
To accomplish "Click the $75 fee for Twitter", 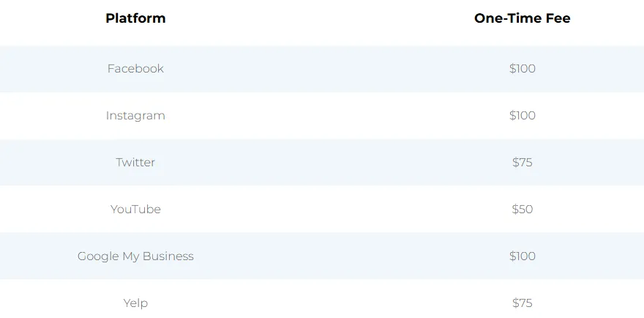I will click(522, 162).
